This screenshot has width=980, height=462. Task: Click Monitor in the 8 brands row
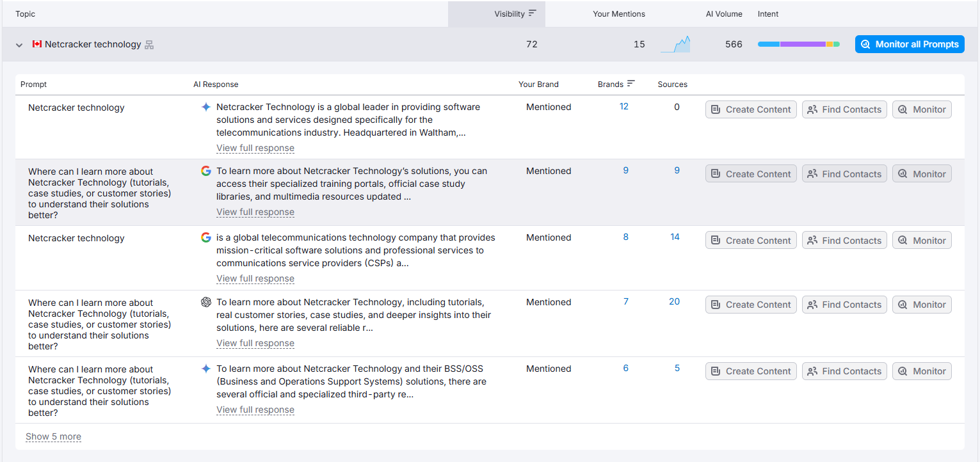922,240
